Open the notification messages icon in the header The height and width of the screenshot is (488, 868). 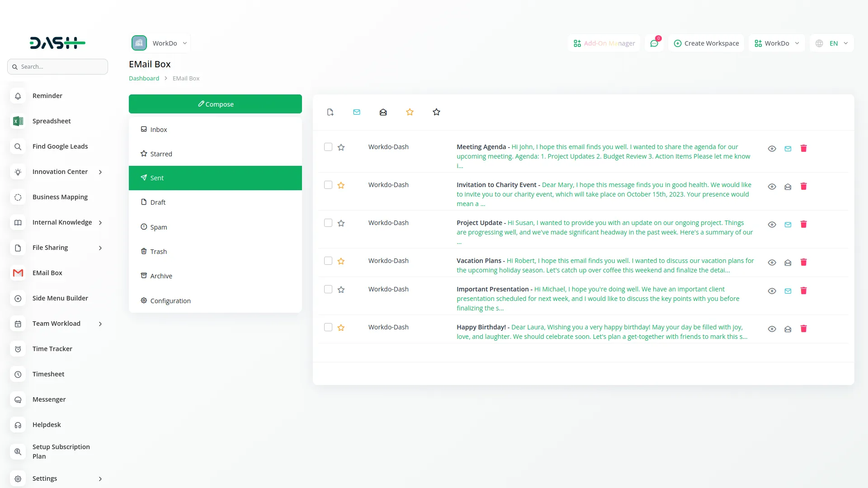[x=654, y=43]
